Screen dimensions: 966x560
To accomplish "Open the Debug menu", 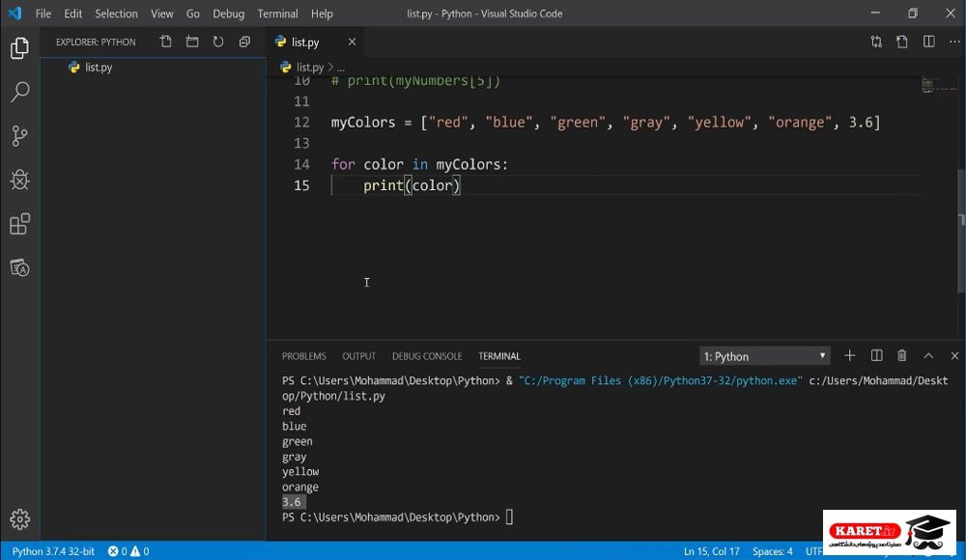I will 229,14.
